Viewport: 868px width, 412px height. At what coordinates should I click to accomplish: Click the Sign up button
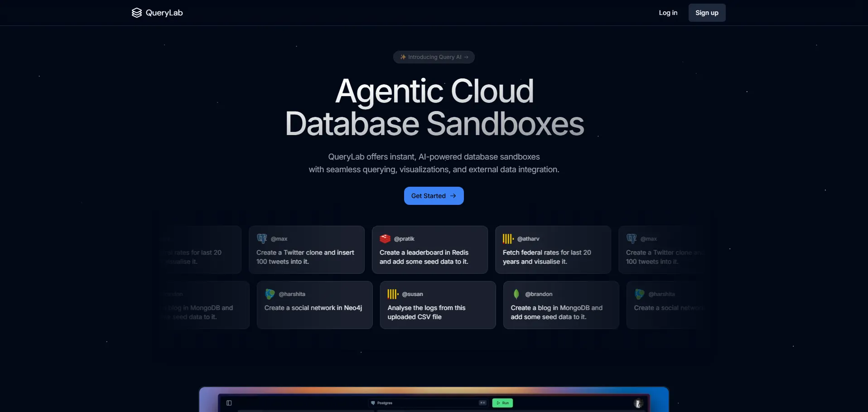707,13
